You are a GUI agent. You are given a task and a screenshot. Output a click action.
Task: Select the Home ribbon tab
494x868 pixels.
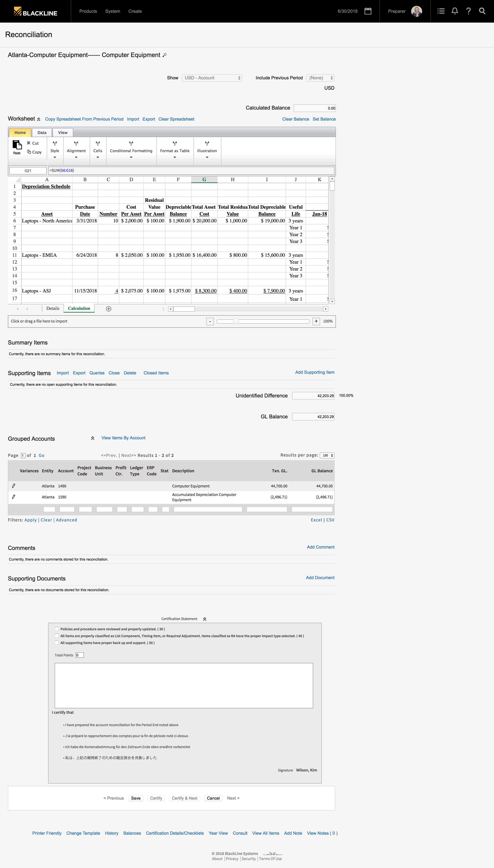[20, 133]
